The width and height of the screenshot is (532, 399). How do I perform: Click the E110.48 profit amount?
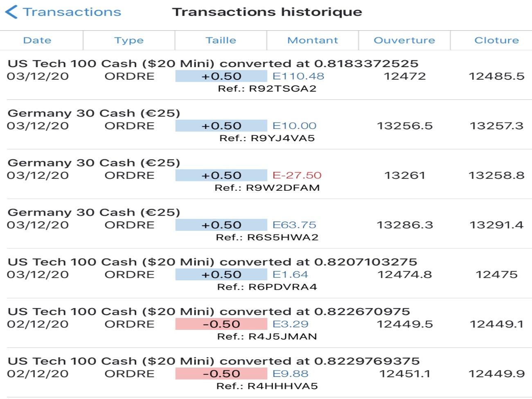click(298, 77)
